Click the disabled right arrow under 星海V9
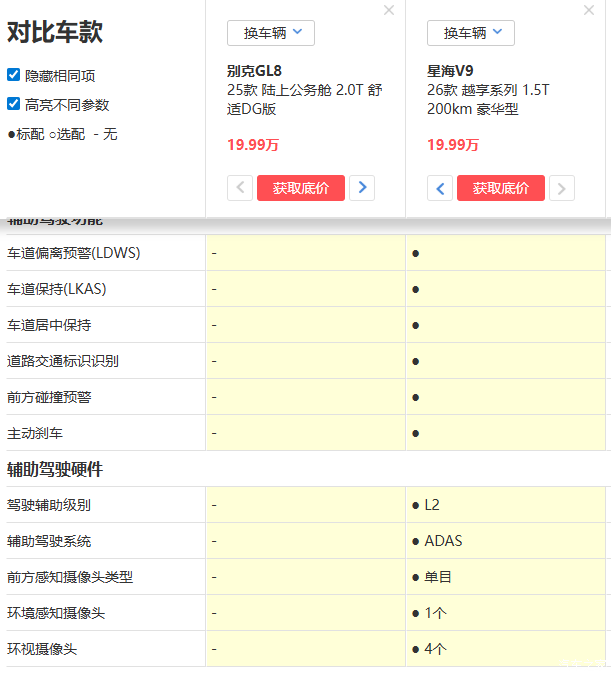Screen dimensions: 611x676 [x=562, y=188]
